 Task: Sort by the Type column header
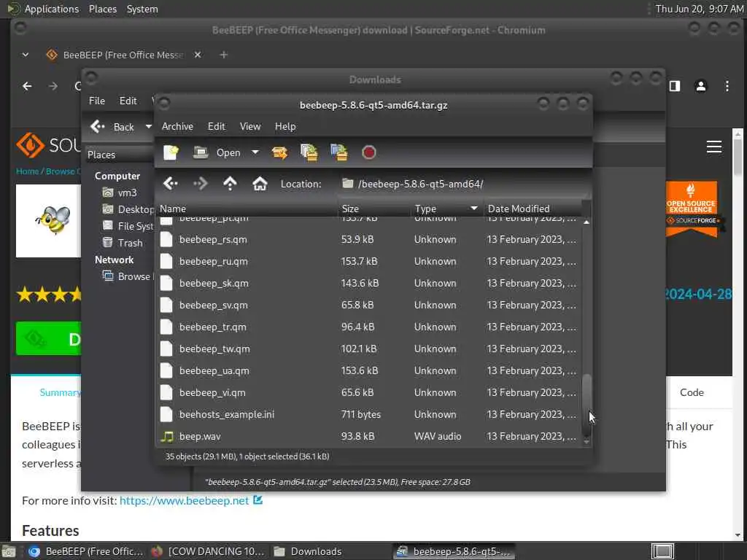(446, 209)
